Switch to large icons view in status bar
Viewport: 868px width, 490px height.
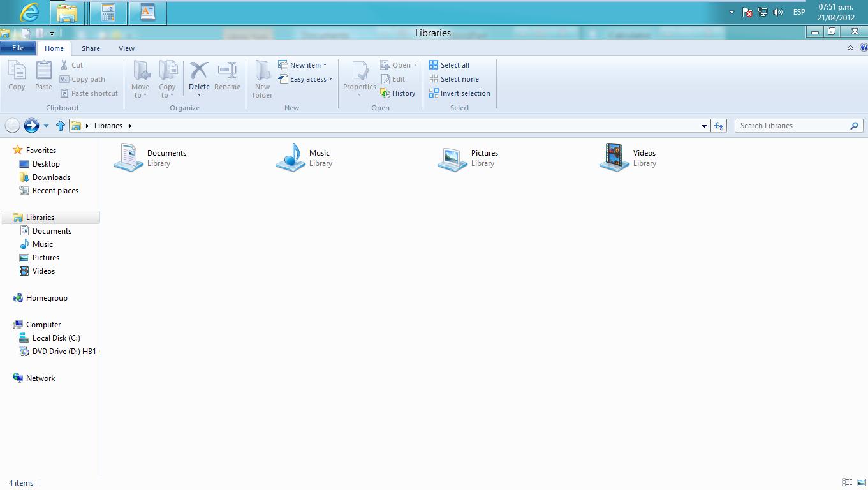(x=861, y=483)
